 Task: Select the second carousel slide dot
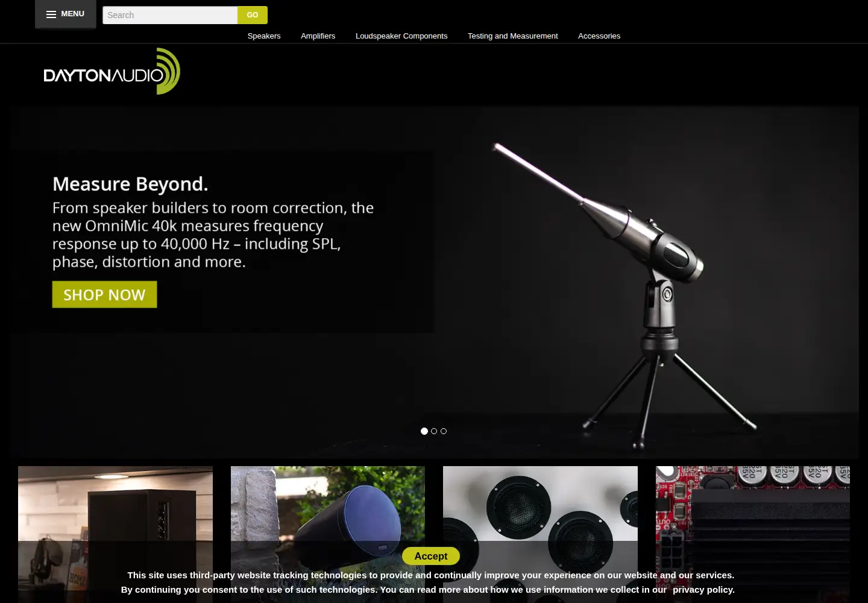[x=434, y=431]
